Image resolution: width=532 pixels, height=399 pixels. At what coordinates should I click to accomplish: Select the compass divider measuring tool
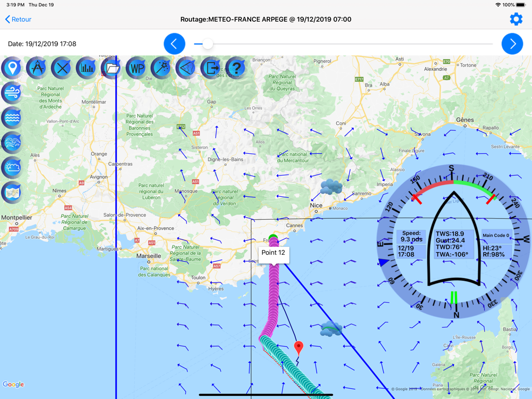pyautogui.click(x=37, y=68)
